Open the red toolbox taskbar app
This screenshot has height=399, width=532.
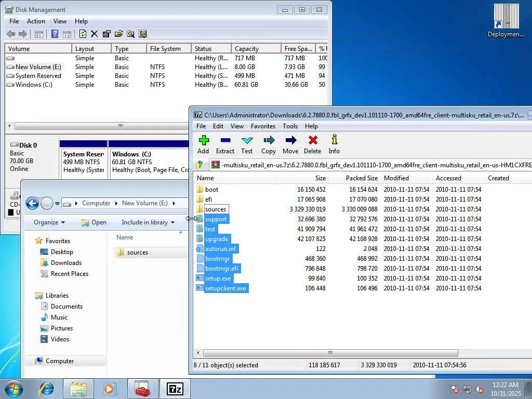(142, 389)
